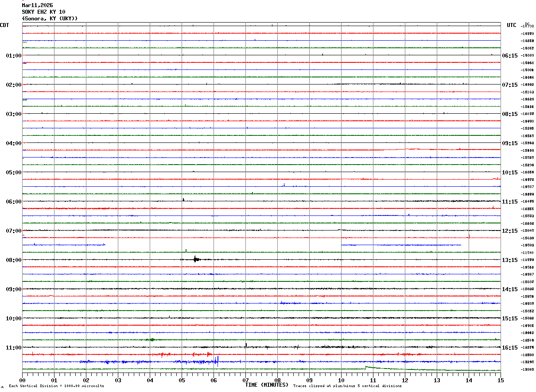Select minute tick label 07 on axis

pyautogui.click(x=245, y=380)
